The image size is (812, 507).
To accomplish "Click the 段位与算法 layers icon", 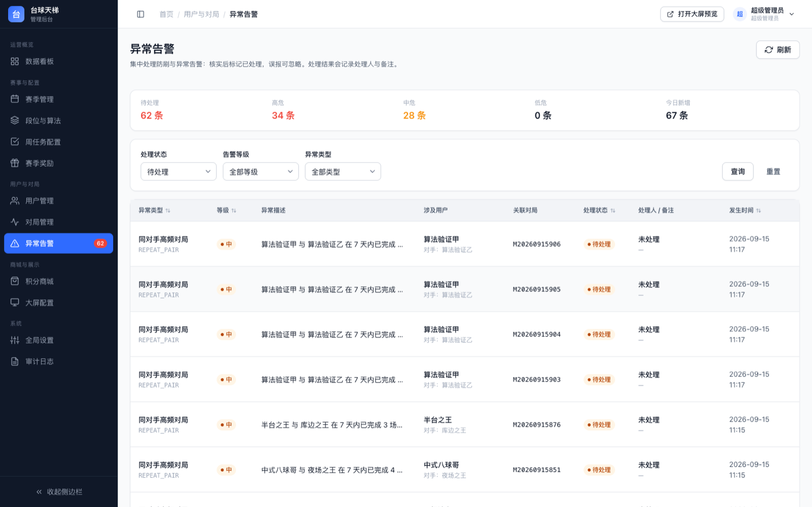I will [15, 121].
